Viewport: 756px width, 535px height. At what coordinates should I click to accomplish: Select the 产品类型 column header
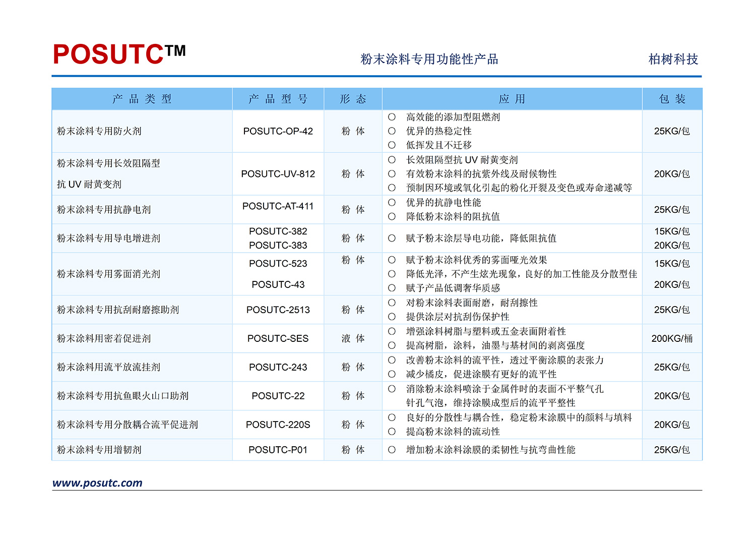coord(142,99)
